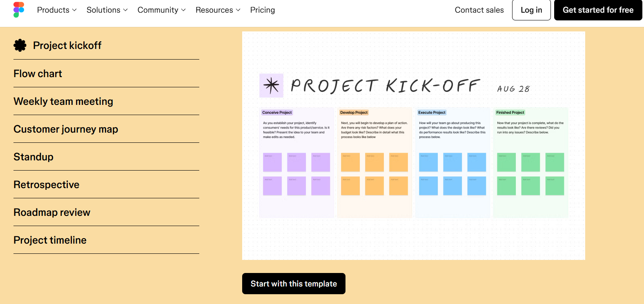644x304 pixels.
Task: Select the Roadmap review template
Action: click(x=106, y=212)
